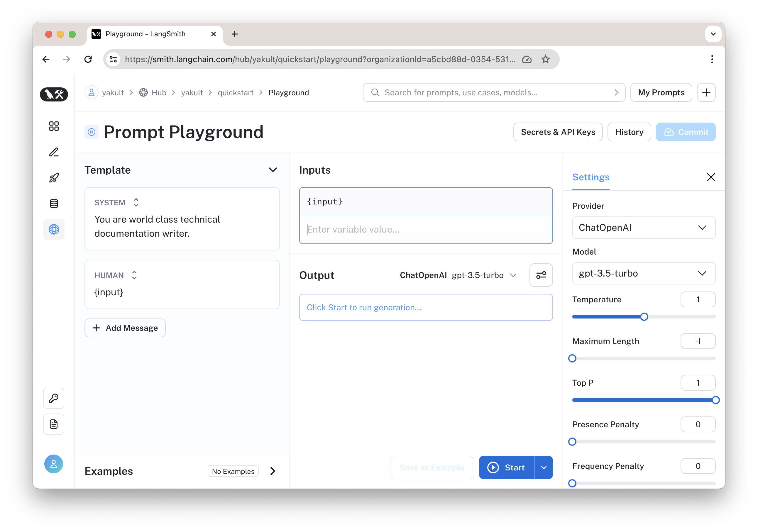Focus the prompts search field
The height and width of the screenshot is (532, 758).
point(494,92)
